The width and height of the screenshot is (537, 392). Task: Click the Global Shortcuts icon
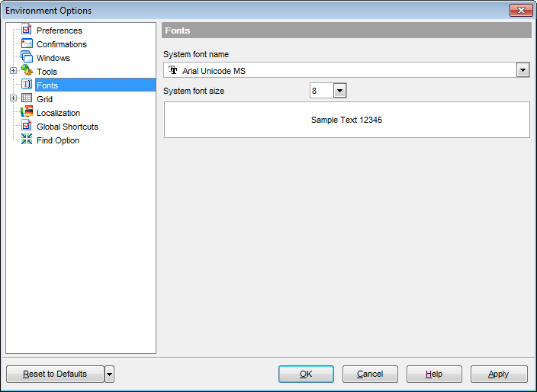tap(27, 127)
